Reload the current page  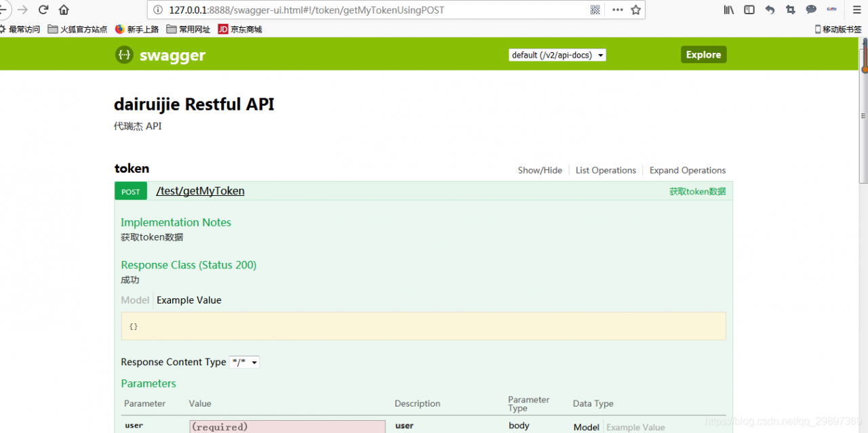tap(43, 9)
